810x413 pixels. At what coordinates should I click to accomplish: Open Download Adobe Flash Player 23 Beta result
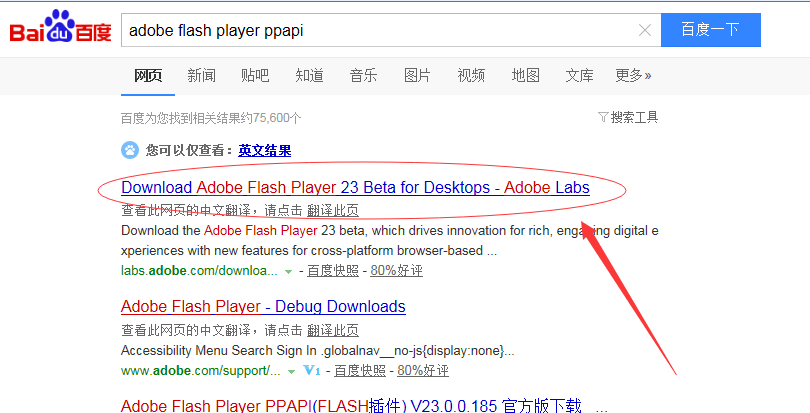click(355, 187)
